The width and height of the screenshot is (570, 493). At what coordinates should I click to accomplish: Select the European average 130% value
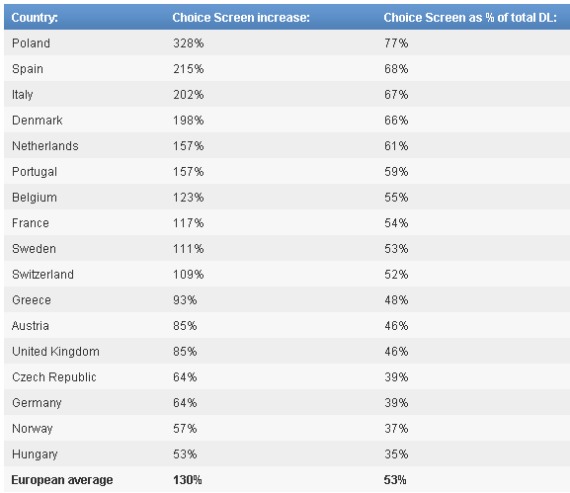(x=187, y=480)
